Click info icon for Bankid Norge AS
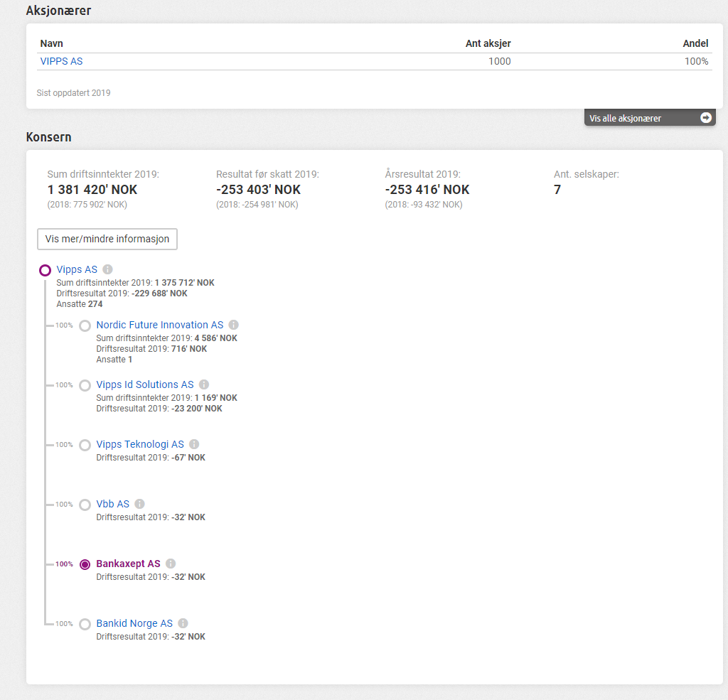The width and height of the screenshot is (728, 700). 183,623
